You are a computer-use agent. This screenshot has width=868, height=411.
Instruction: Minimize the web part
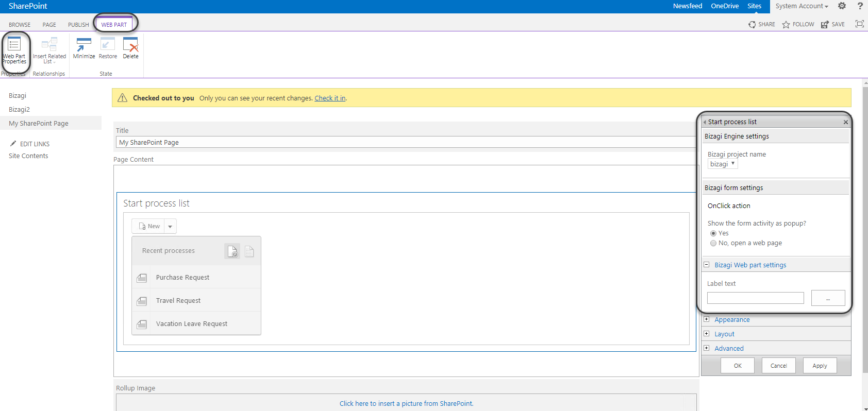pos(84,48)
